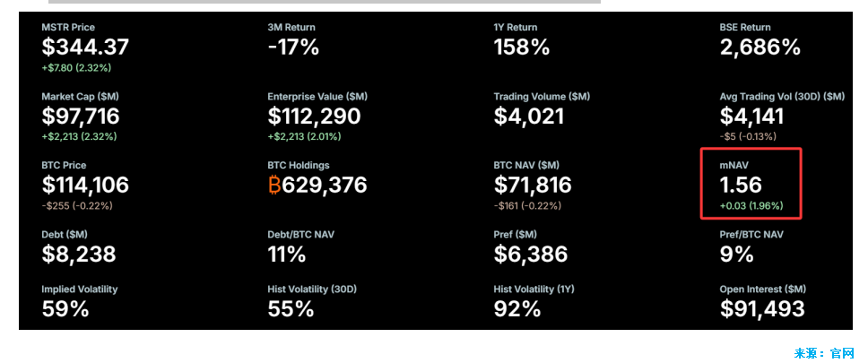The width and height of the screenshot is (868, 363).
Task: Click the BTC Holdings 629,376 number
Action: (325, 186)
